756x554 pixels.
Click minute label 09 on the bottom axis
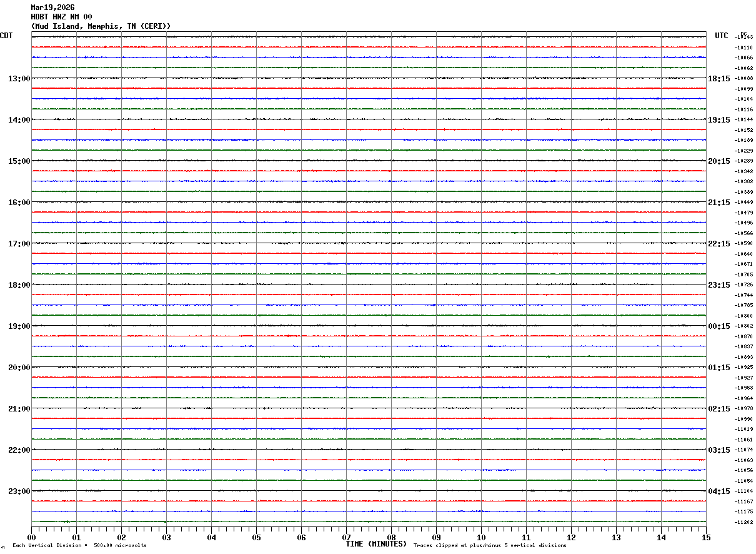(436, 537)
